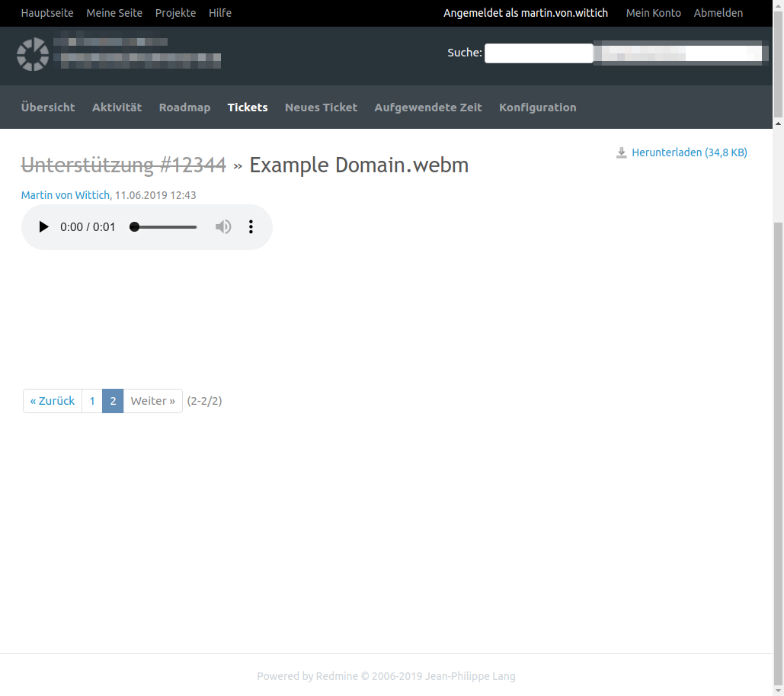Go to page 1 in pagination
The width and height of the screenshot is (784, 696).
(92, 401)
